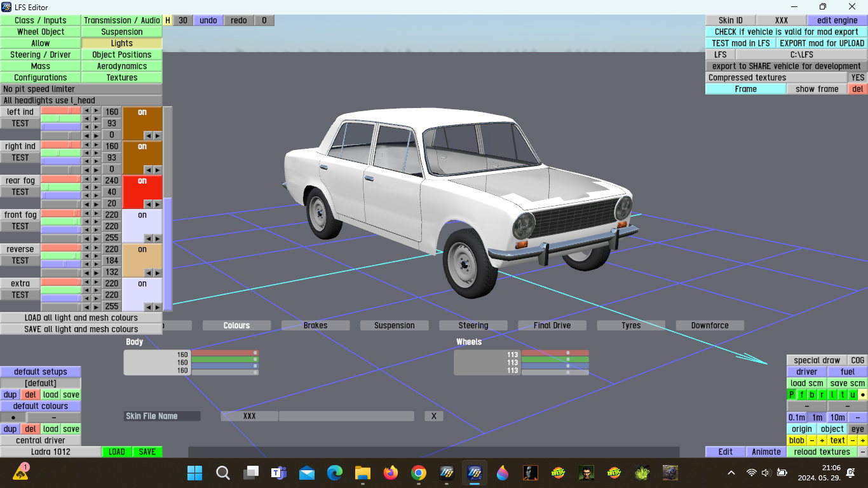Open the Lights tab
This screenshot has width=868, height=488.
122,43
